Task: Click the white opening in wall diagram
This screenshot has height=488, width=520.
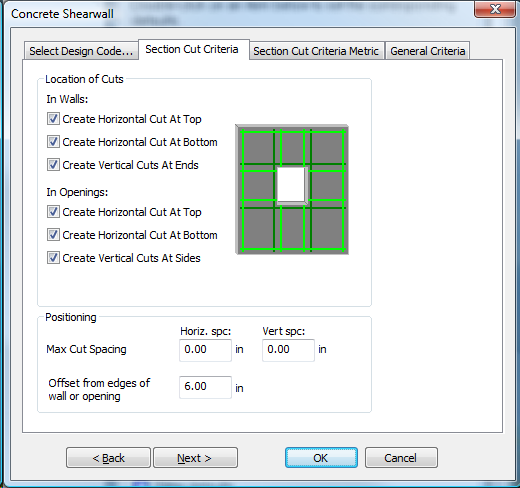Action: pyautogui.click(x=292, y=185)
